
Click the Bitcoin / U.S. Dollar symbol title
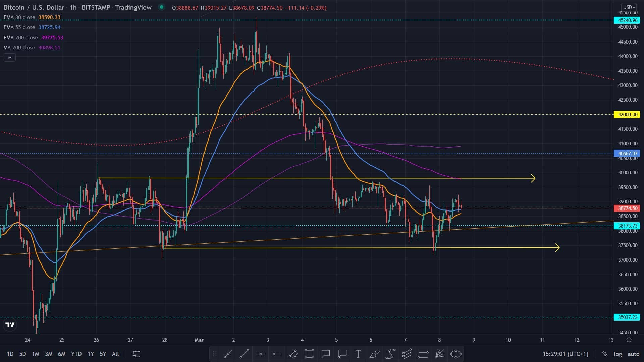[34, 7]
